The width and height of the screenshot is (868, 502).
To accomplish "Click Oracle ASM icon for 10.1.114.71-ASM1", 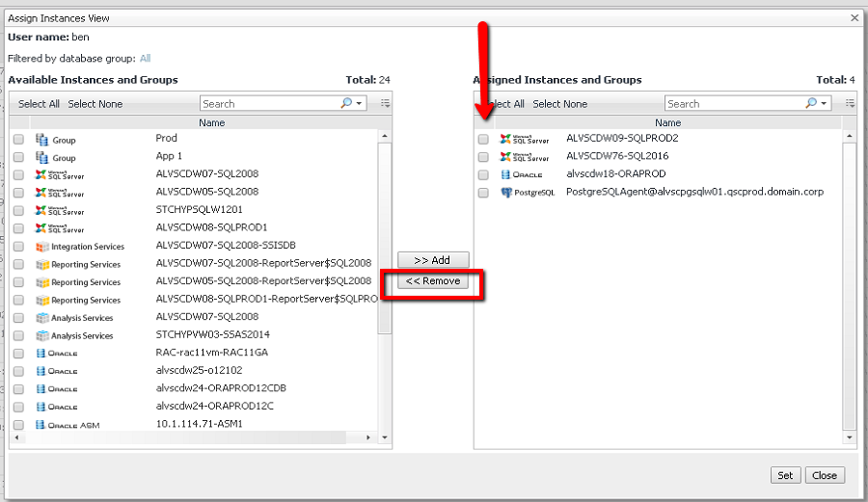I will click(x=41, y=425).
